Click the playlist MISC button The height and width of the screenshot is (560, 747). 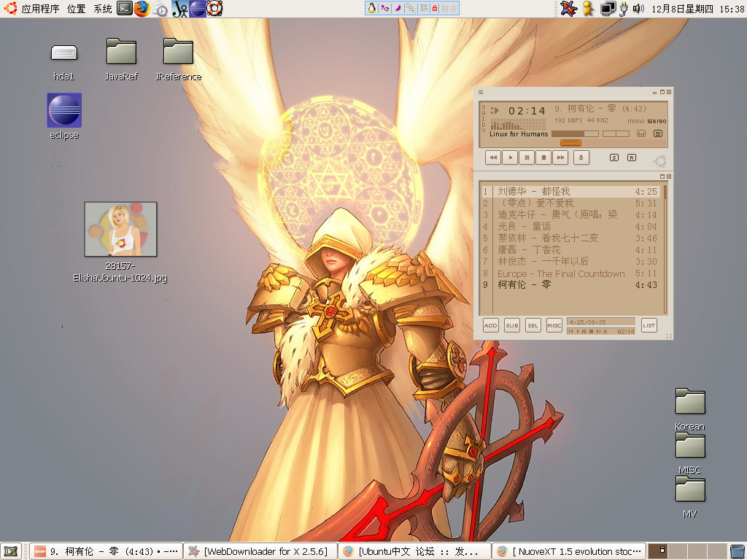(554, 326)
